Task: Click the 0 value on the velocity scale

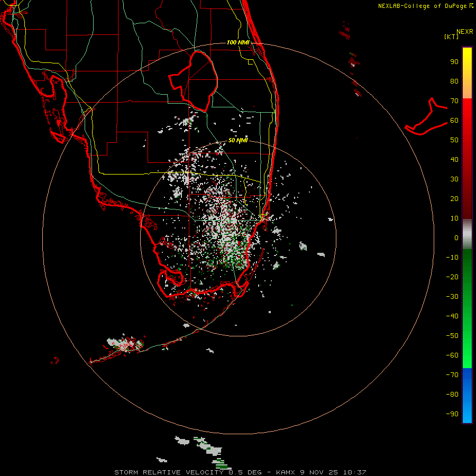Action: click(456, 238)
